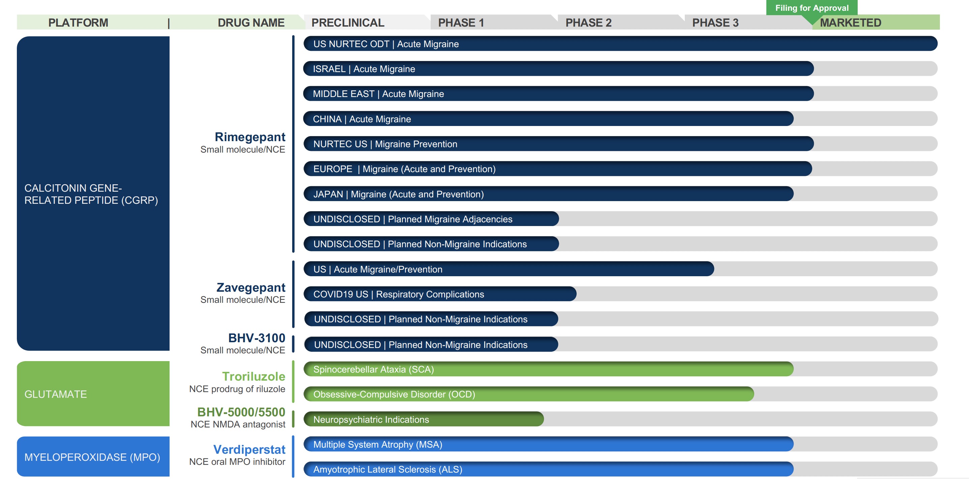The image size is (980, 479).
Task: Click the MARKETED stage header
Action: click(x=850, y=23)
